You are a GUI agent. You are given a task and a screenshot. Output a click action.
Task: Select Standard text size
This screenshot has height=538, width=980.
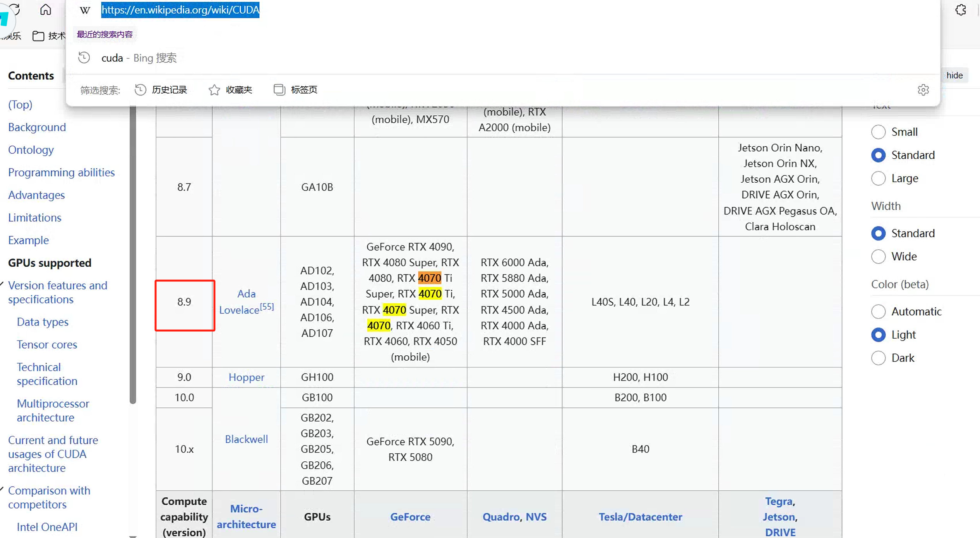click(x=879, y=155)
